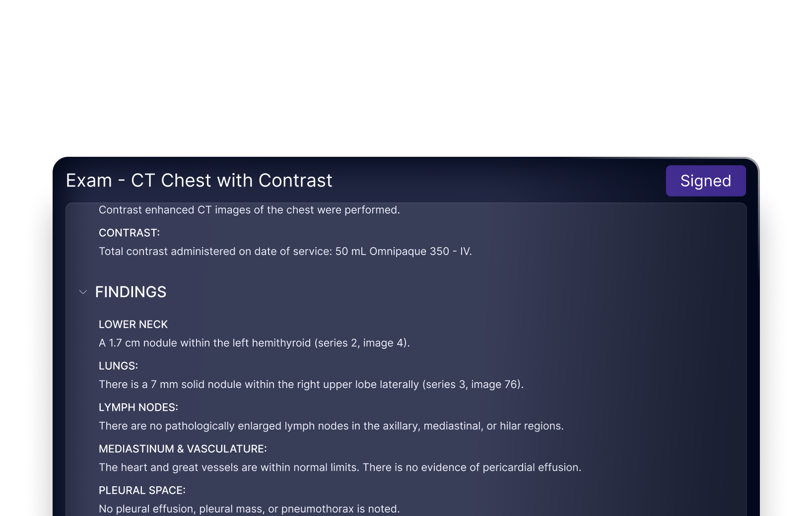The height and width of the screenshot is (516, 812).
Task: Click the heart and great vessels sentence
Action: pyautogui.click(x=229, y=467)
